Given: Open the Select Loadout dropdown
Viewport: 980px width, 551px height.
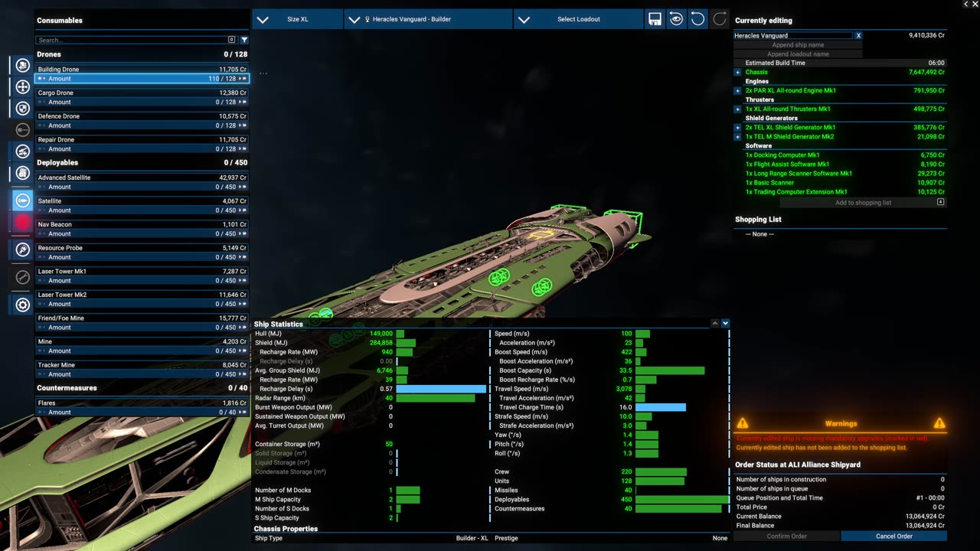Looking at the screenshot, I should tap(579, 19).
